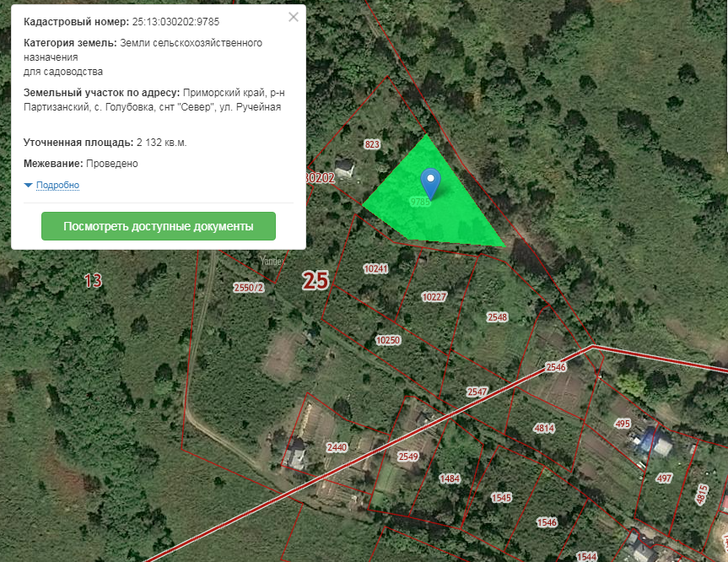Expand the Подробно details section
Screen dimensions: 728x562
[57, 185]
